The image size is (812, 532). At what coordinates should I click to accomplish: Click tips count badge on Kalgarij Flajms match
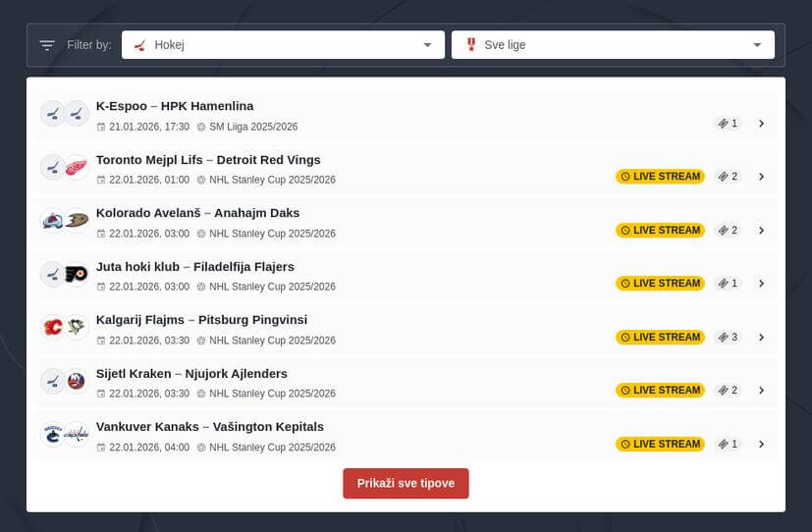pyautogui.click(x=728, y=338)
